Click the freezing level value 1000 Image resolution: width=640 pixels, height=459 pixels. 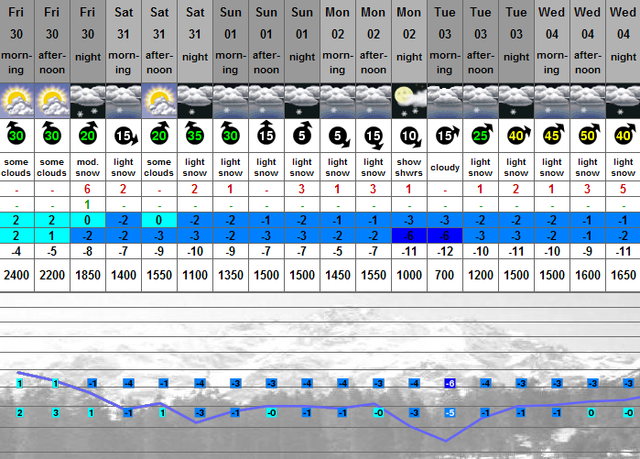click(x=409, y=275)
